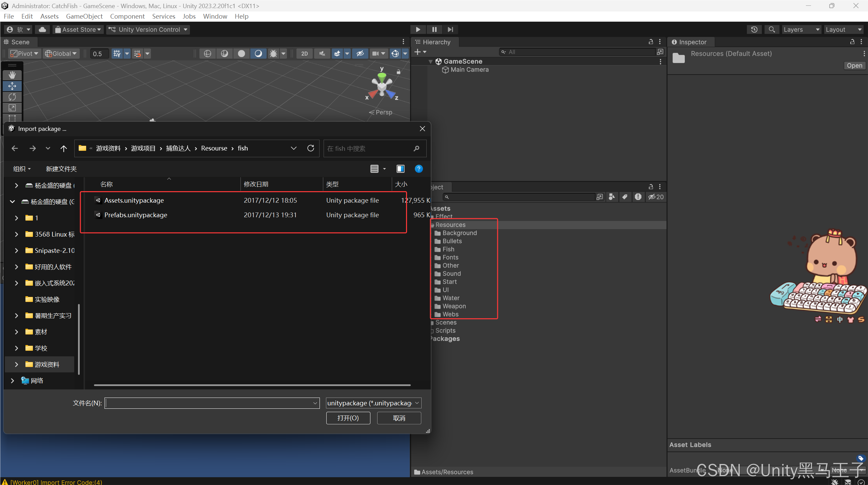The height and width of the screenshot is (485, 868).
Task: Open the GameObject menu
Action: 84,16
